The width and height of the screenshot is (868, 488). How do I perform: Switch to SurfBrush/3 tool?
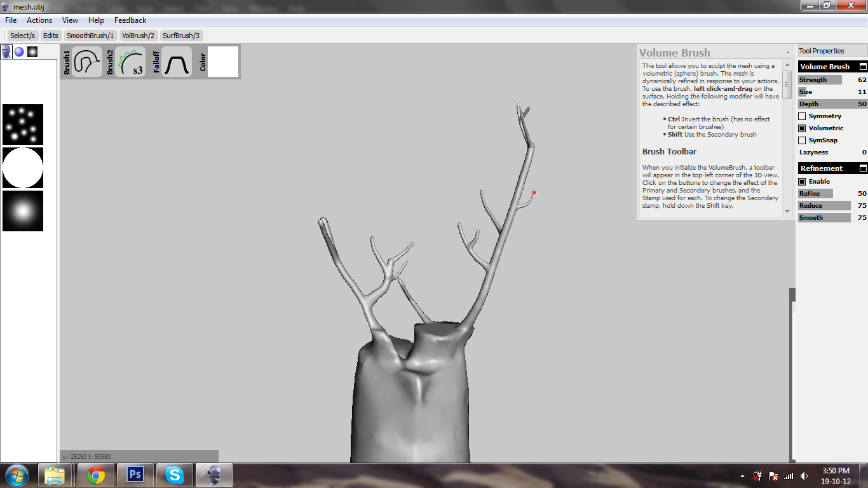[x=181, y=36]
